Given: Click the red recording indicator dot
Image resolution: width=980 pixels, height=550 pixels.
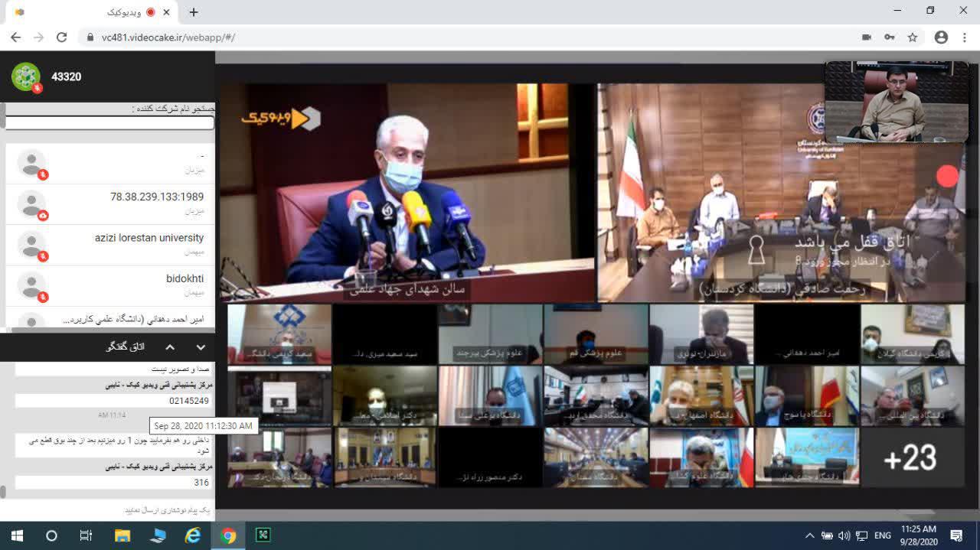Looking at the screenshot, I should pyautogui.click(x=947, y=176).
